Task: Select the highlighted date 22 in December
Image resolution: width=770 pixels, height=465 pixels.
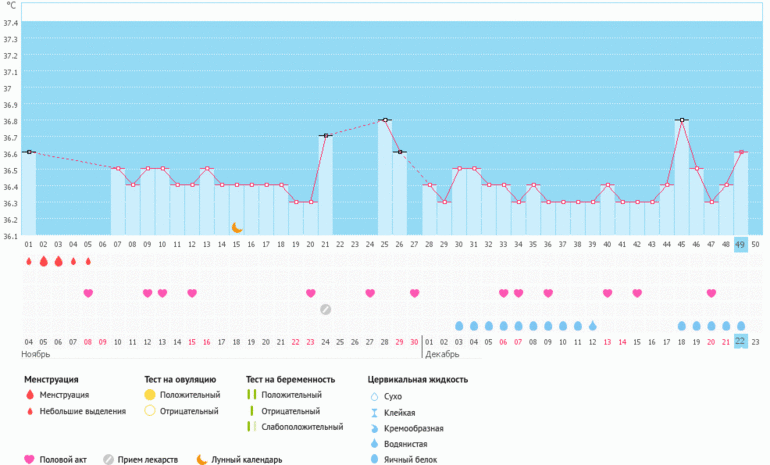Action: pos(741,341)
